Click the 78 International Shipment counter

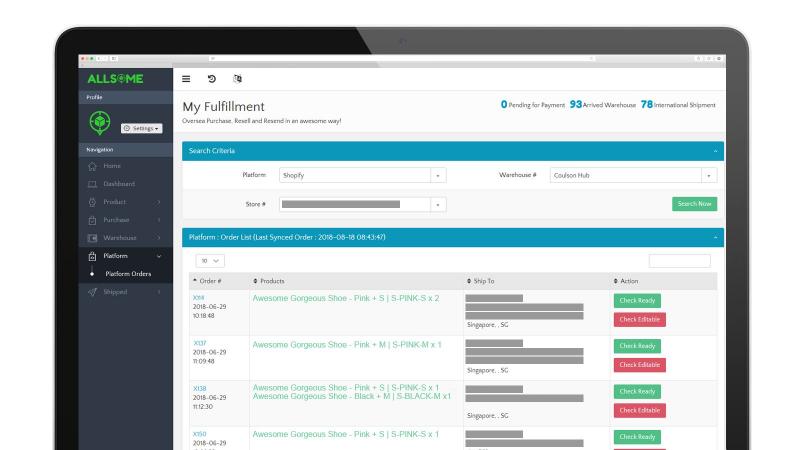[x=678, y=105]
